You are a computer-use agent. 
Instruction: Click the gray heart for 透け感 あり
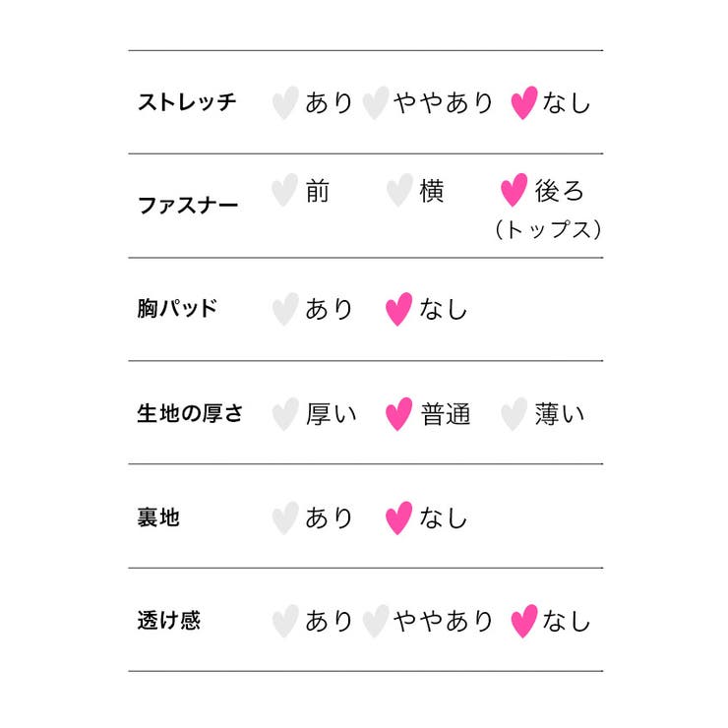[284, 621]
